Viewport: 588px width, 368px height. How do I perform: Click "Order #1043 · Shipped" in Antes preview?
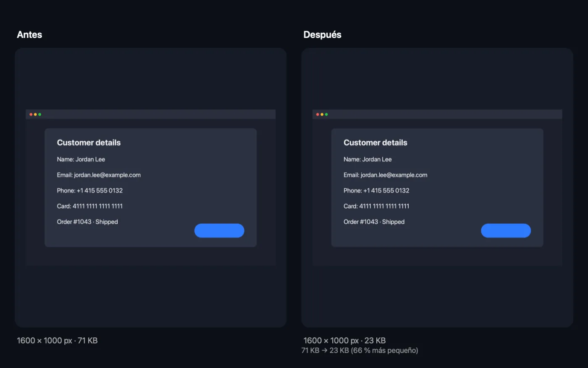tap(87, 222)
